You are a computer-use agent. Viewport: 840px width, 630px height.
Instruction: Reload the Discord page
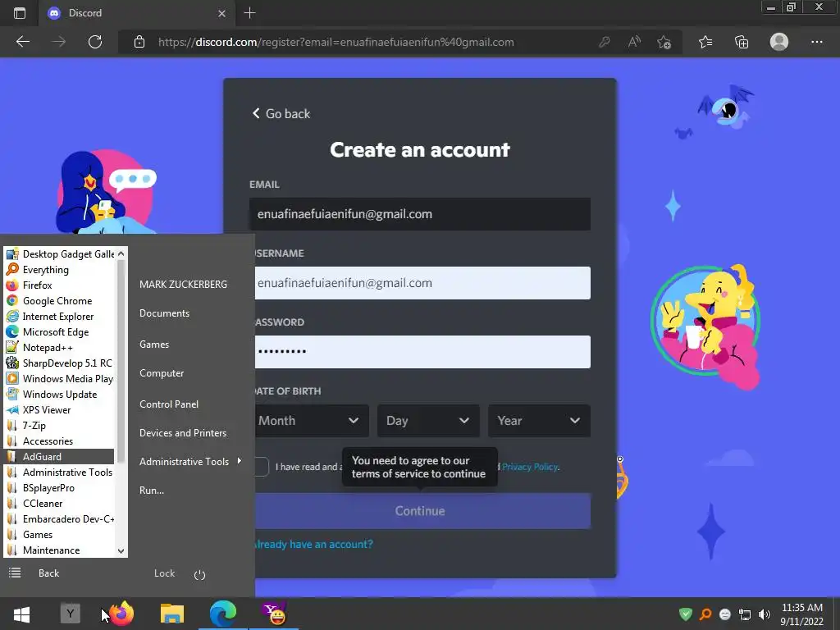pyautogui.click(x=95, y=42)
